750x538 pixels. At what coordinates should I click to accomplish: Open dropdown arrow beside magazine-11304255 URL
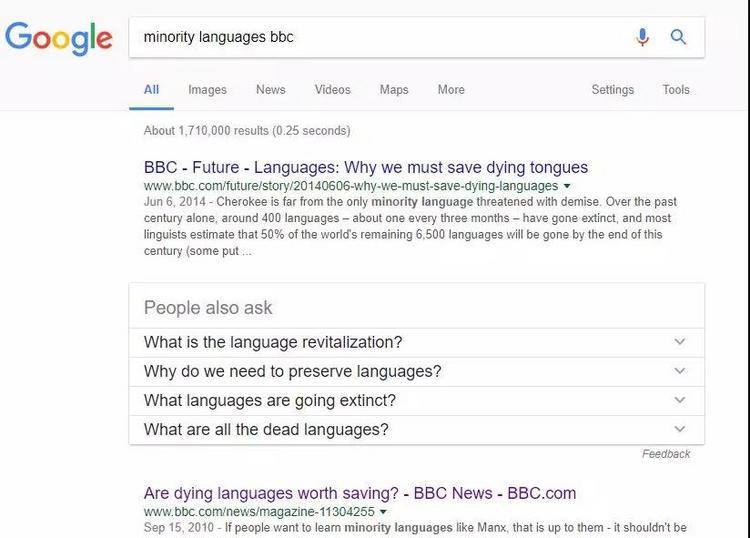coord(383,512)
